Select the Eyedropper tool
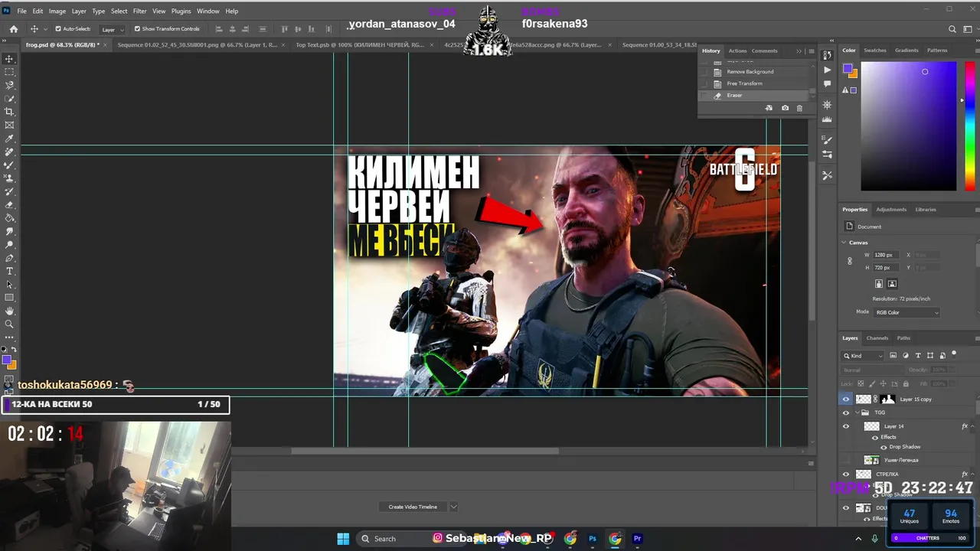Screen dimensions: 980x551 pyautogui.click(x=9, y=139)
